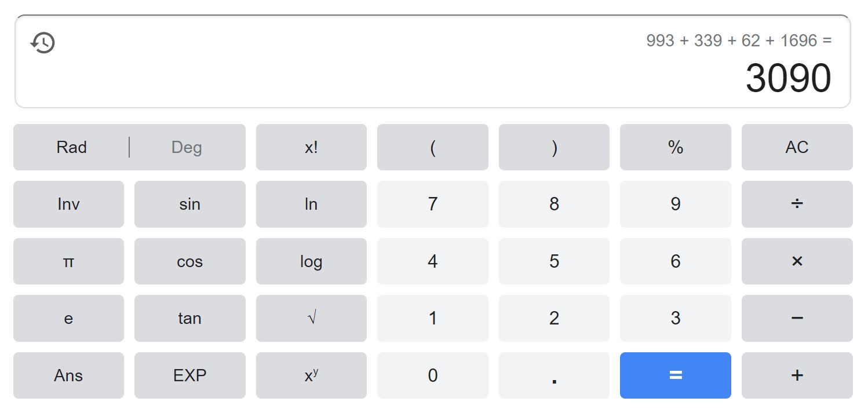Toggle the Inv inverse functions key
This screenshot has height=416, width=868.
pyautogui.click(x=68, y=204)
